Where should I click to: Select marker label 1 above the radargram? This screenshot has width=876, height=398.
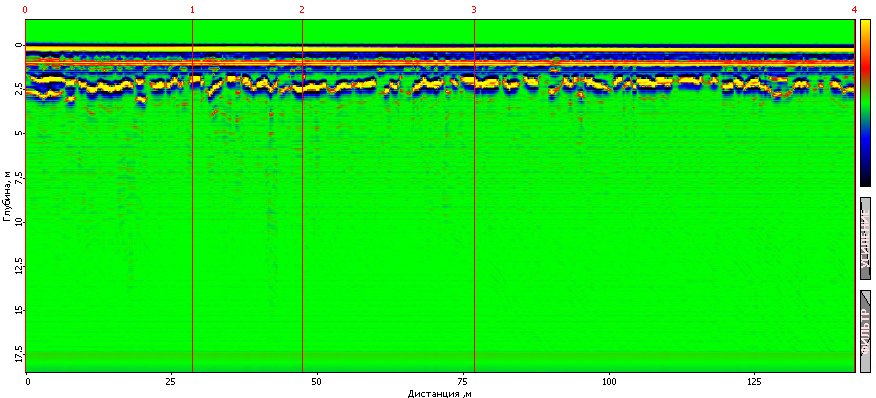(x=192, y=10)
